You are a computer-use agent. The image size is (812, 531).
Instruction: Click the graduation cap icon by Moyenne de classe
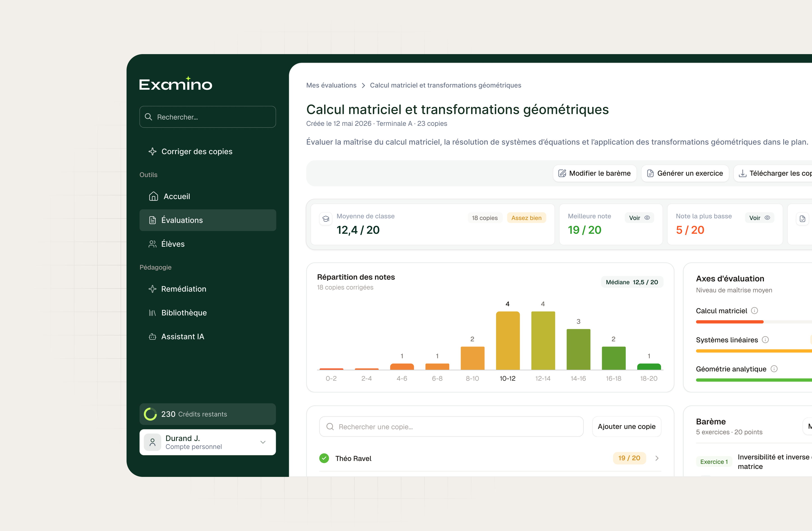click(x=326, y=219)
